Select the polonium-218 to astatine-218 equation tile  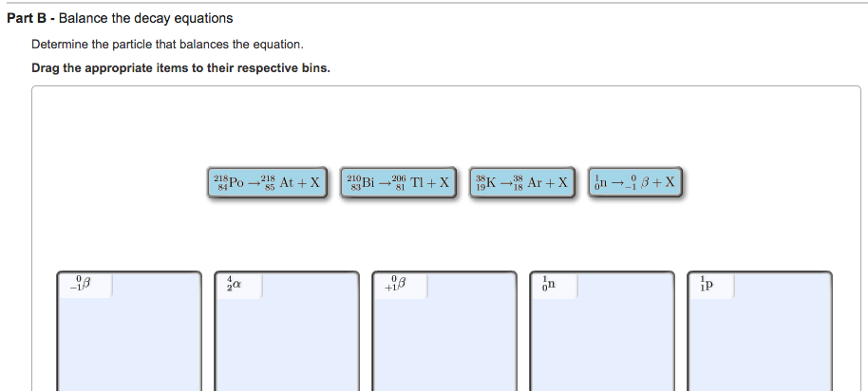[x=267, y=182]
